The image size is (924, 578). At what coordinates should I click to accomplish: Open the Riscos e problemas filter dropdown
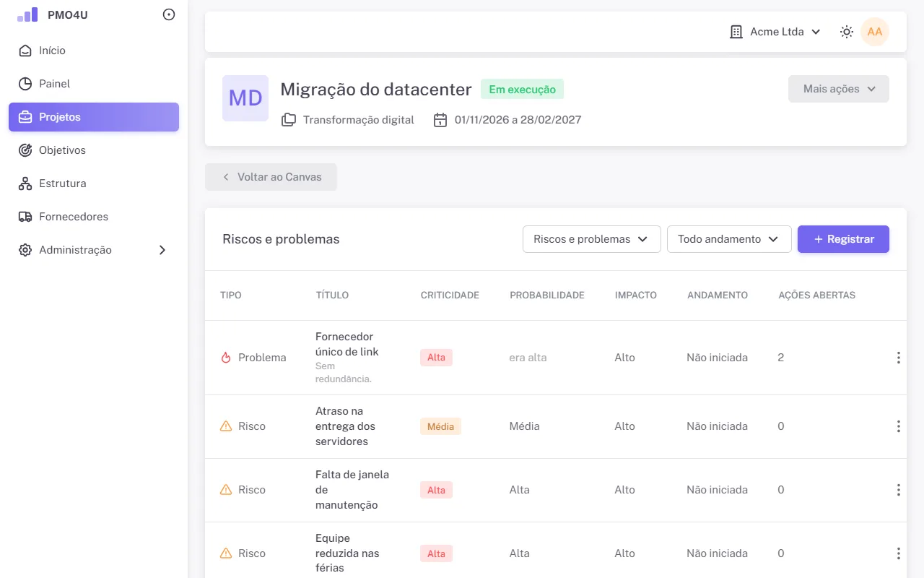(592, 239)
